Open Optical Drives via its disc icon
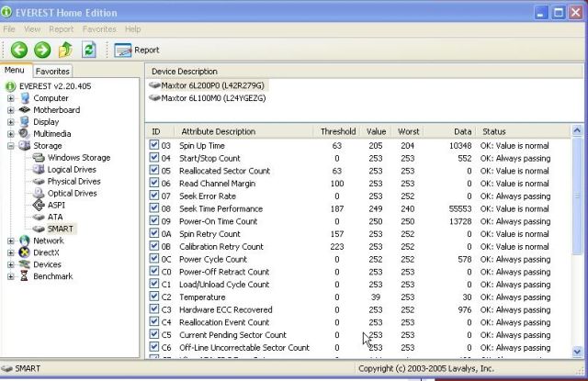This screenshot has height=381, width=588. (x=39, y=193)
